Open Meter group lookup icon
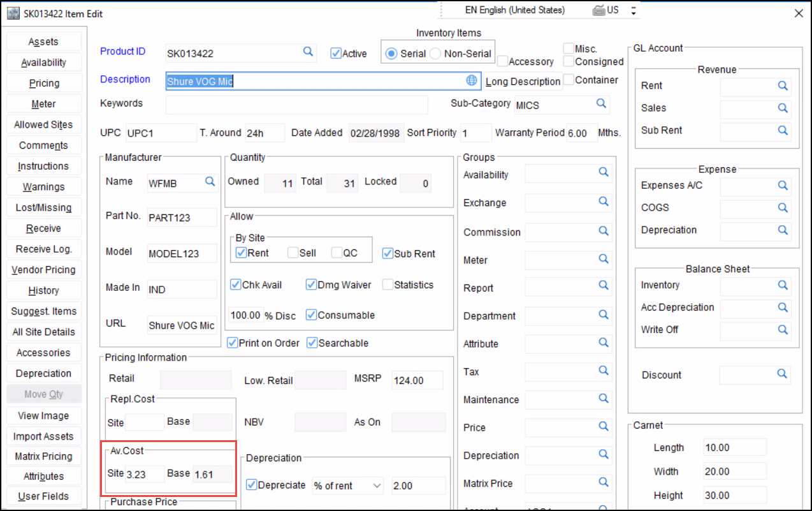The image size is (812, 511). coord(604,258)
